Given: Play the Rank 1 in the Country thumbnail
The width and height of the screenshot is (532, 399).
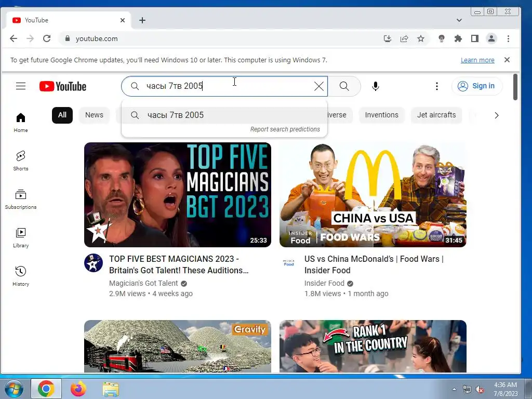Looking at the screenshot, I should [x=373, y=347].
